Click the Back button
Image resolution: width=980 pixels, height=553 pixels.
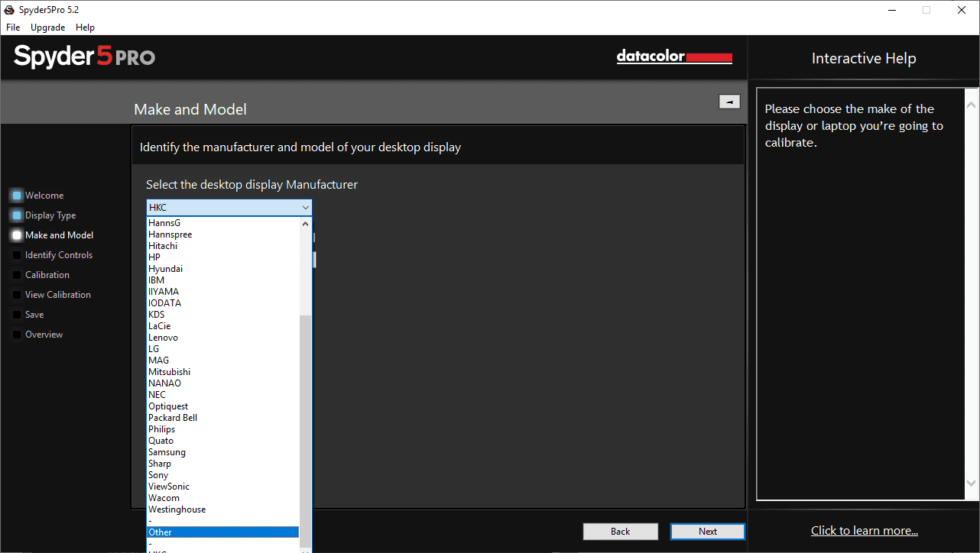tap(620, 532)
